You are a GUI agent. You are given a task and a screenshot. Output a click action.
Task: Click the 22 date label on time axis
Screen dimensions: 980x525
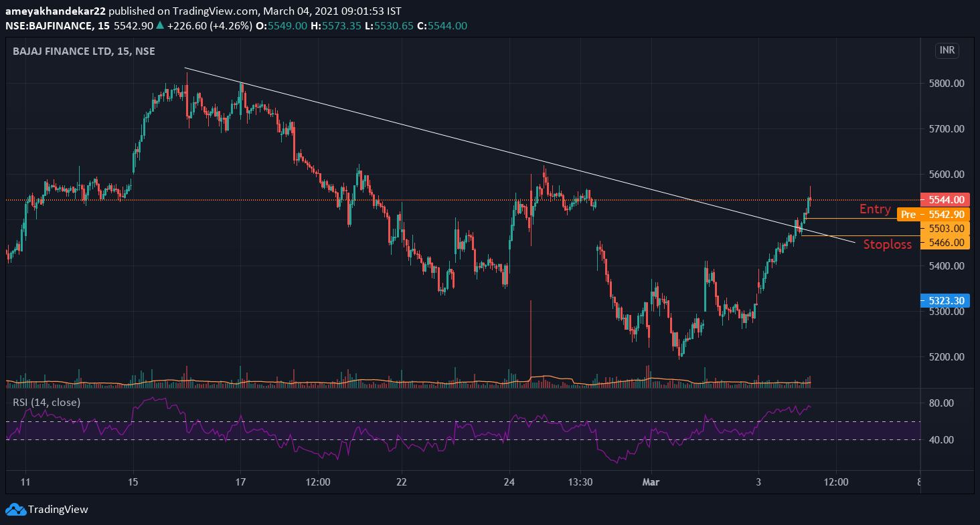click(x=402, y=482)
